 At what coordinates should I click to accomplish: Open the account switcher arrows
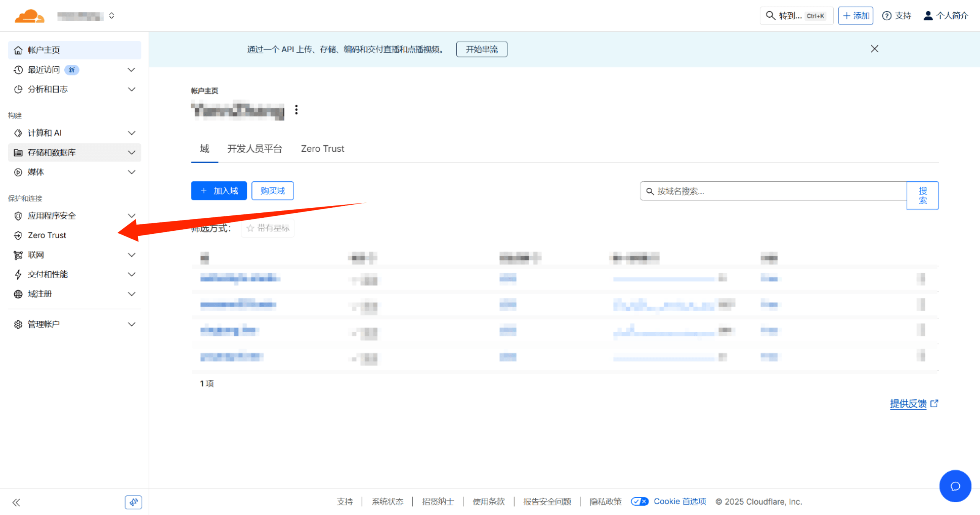111,16
